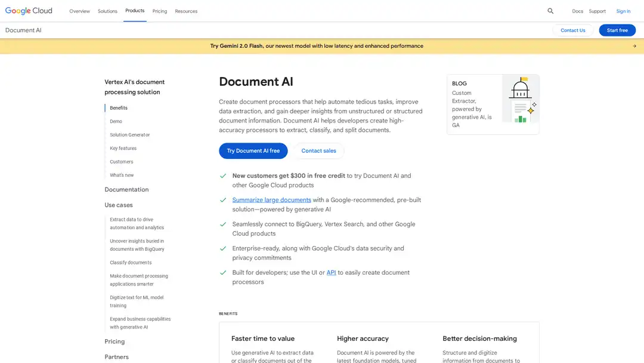Open the Solutions menu
The width and height of the screenshot is (644, 363).
107,11
